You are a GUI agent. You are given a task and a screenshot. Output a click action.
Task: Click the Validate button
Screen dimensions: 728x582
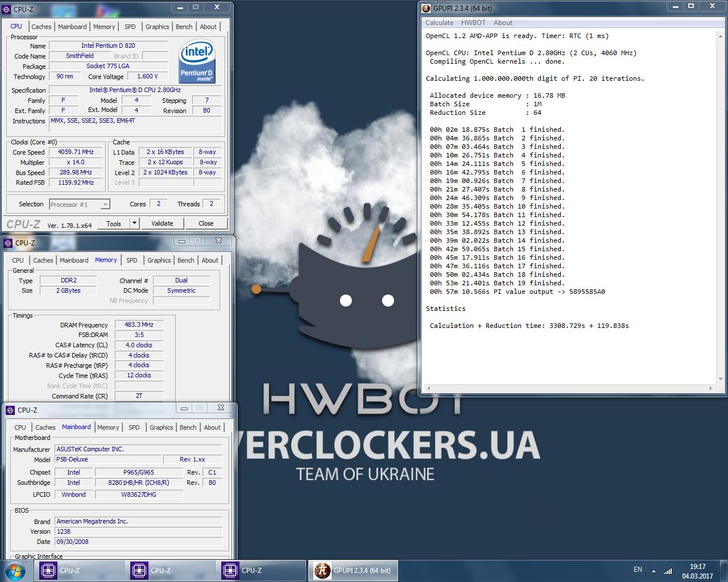(162, 223)
